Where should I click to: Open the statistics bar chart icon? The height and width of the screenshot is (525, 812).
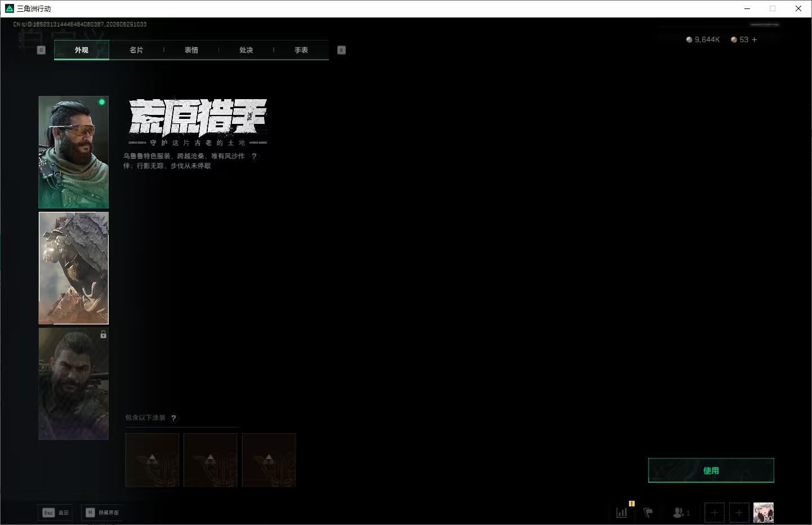[x=622, y=513]
